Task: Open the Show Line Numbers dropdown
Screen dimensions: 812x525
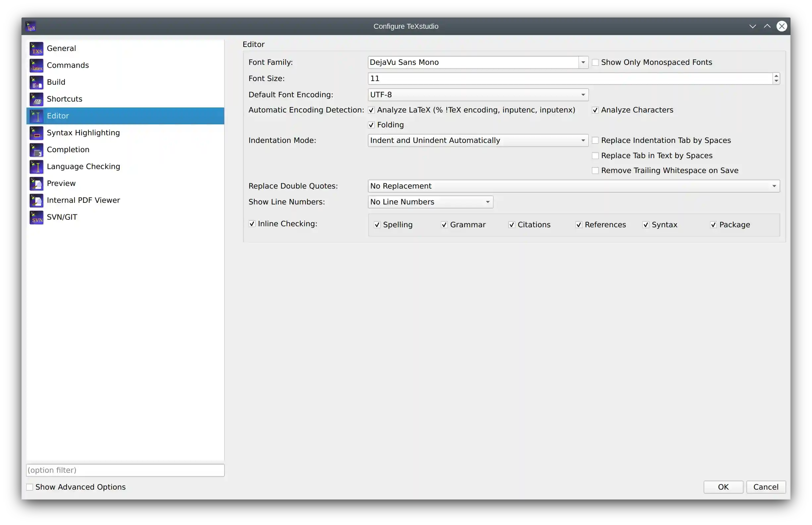Action: pyautogui.click(x=487, y=202)
